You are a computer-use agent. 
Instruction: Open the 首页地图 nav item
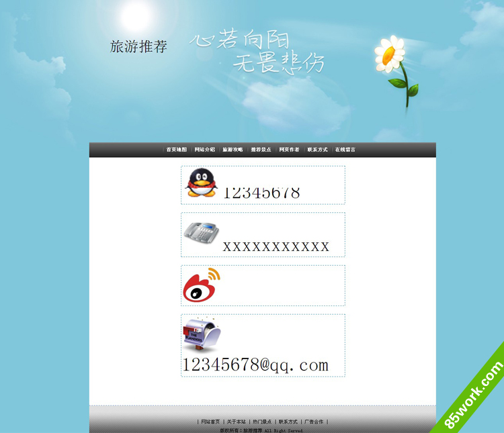point(177,150)
